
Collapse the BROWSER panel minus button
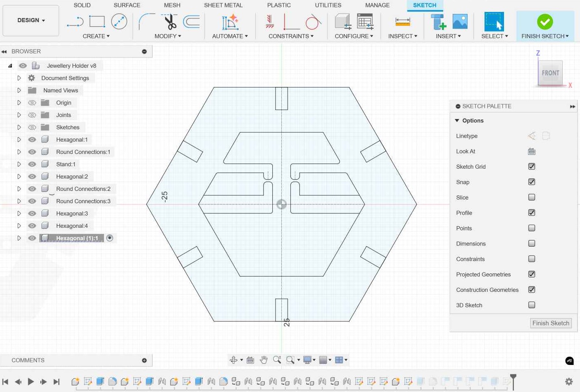pos(144,51)
